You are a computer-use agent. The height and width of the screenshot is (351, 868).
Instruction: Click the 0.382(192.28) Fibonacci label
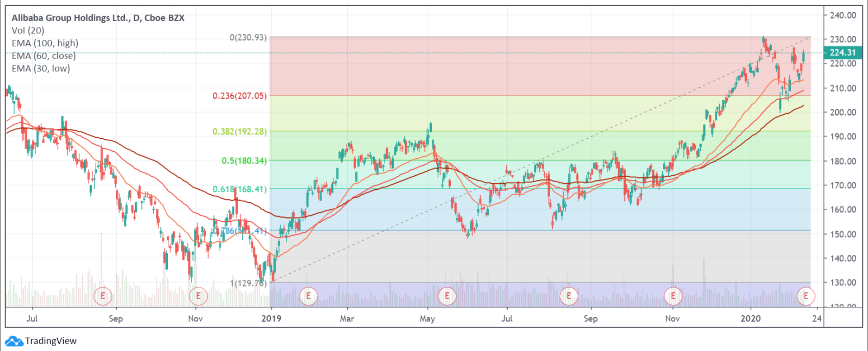240,131
